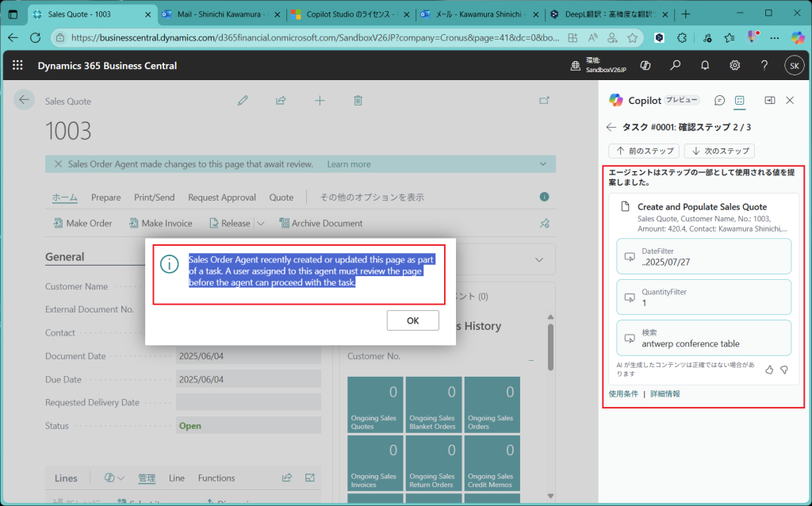The width and height of the screenshot is (812, 506).
Task: Give thumbs up to the Copilot suggestion
Action: click(769, 370)
